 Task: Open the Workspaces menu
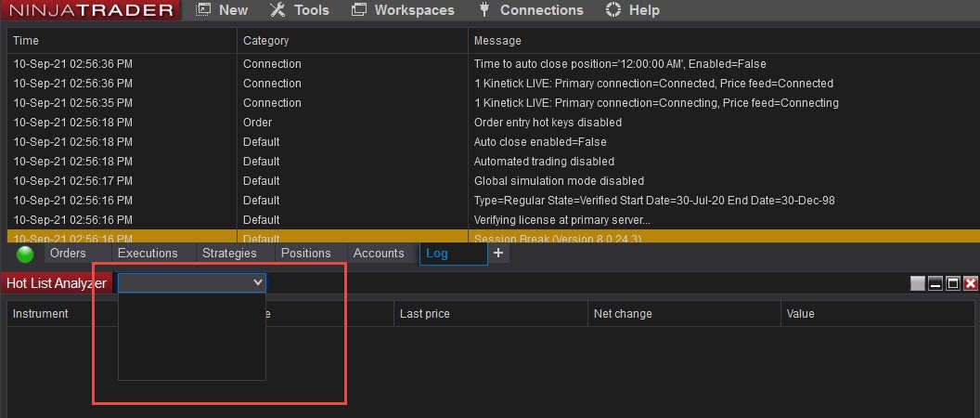click(x=404, y=10)
